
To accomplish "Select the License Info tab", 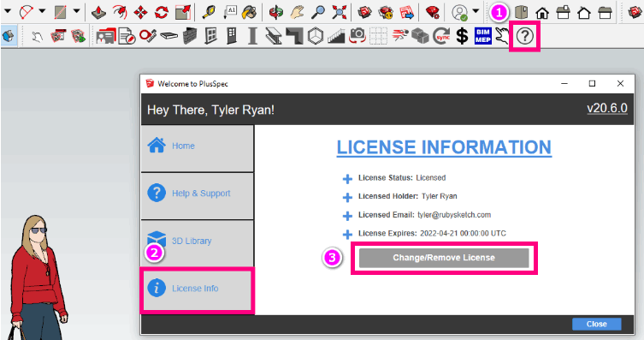I will coord(198,290).
